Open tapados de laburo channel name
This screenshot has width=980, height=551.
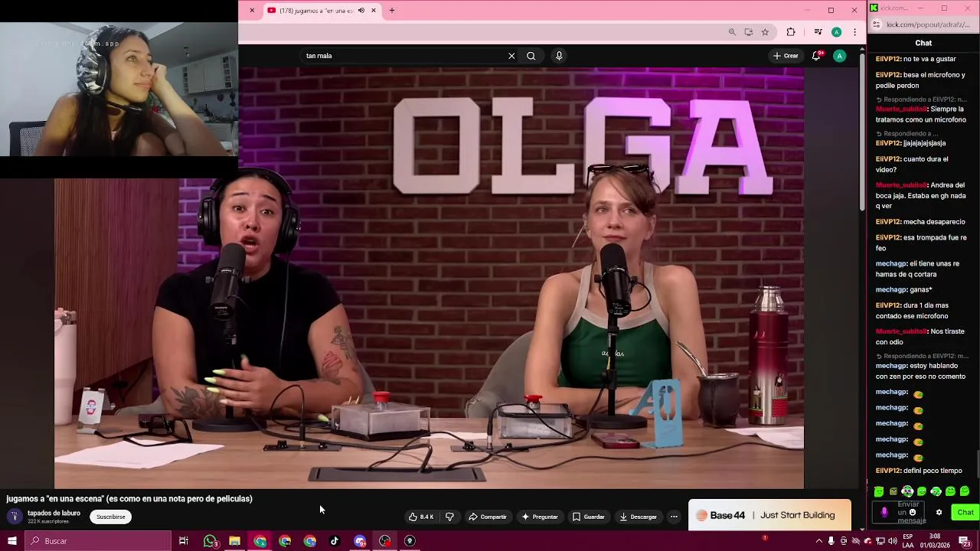coord(54,513)
